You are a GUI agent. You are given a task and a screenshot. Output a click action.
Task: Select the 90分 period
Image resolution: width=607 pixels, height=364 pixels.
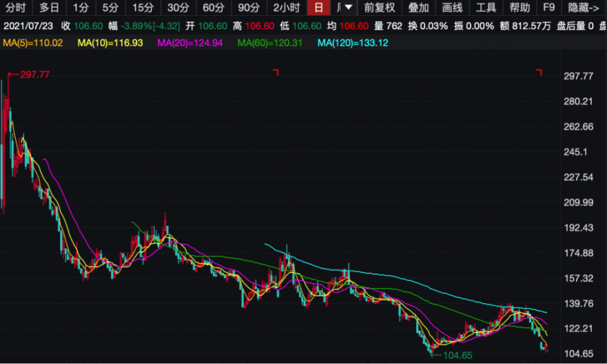pos(249,7)
